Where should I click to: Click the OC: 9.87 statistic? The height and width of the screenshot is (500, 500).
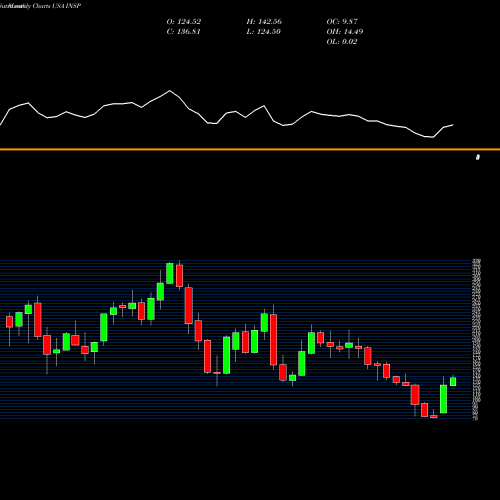pyautogui.click(x=342, y=22)
